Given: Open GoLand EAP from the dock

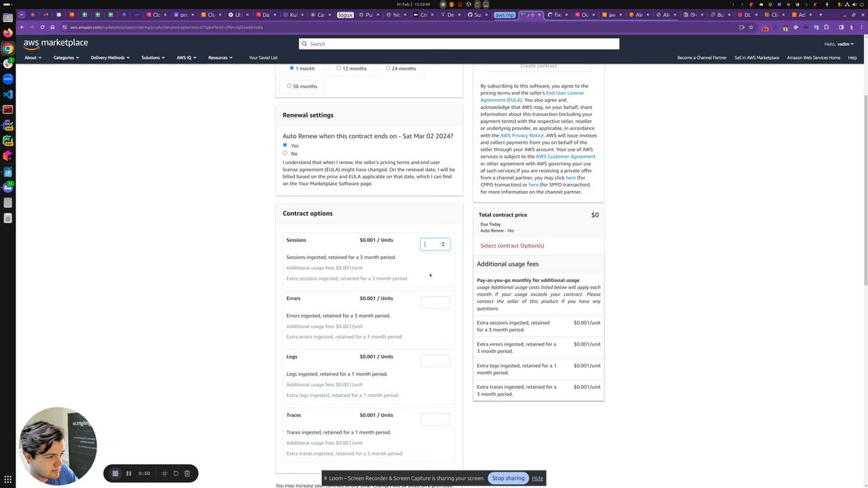Looking at the screenshot, I should (7, 125).
